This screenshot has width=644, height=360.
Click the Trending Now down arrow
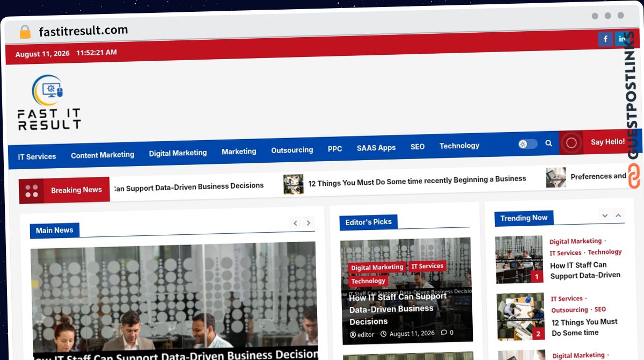(x=605, y=215)
